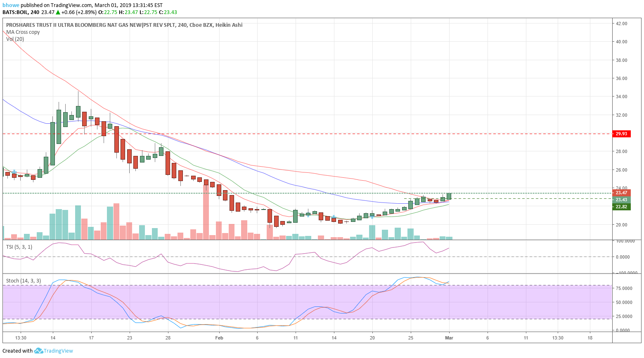Image resolution: width=644 pixels, height=358 pixels.
Task: Click the BATS:BOIL, 240 symbol text
Action: point(21,12)
